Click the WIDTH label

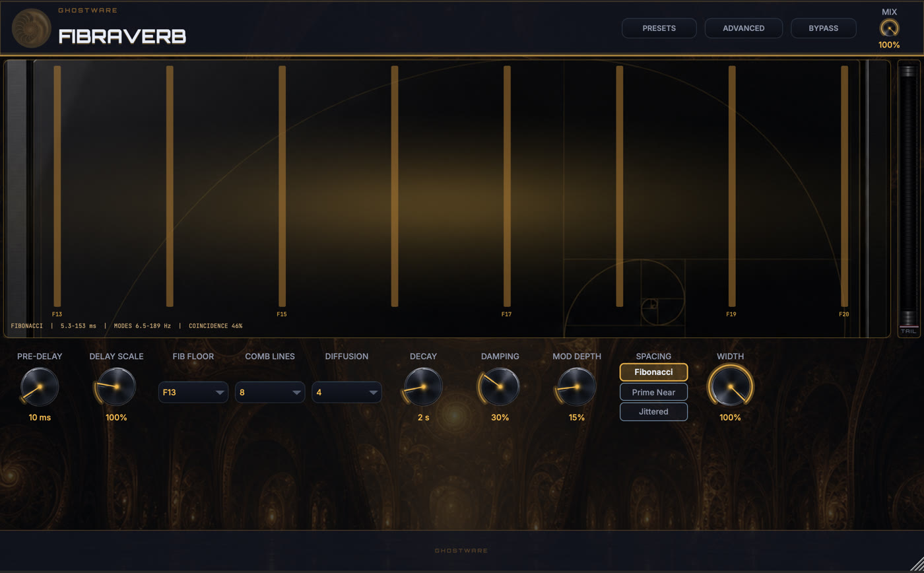click(730, 356)
